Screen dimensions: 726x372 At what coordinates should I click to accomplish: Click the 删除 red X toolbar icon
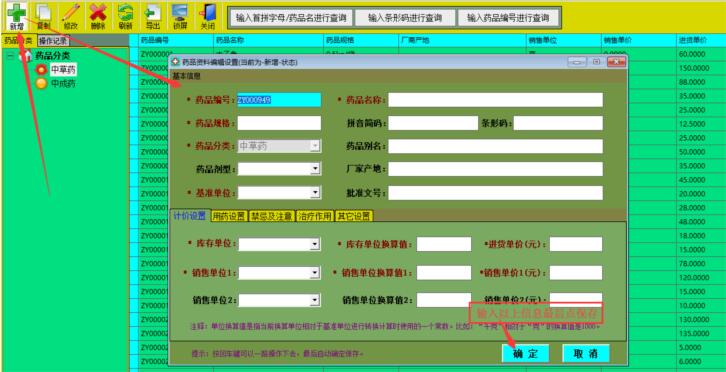pos(98,17)
